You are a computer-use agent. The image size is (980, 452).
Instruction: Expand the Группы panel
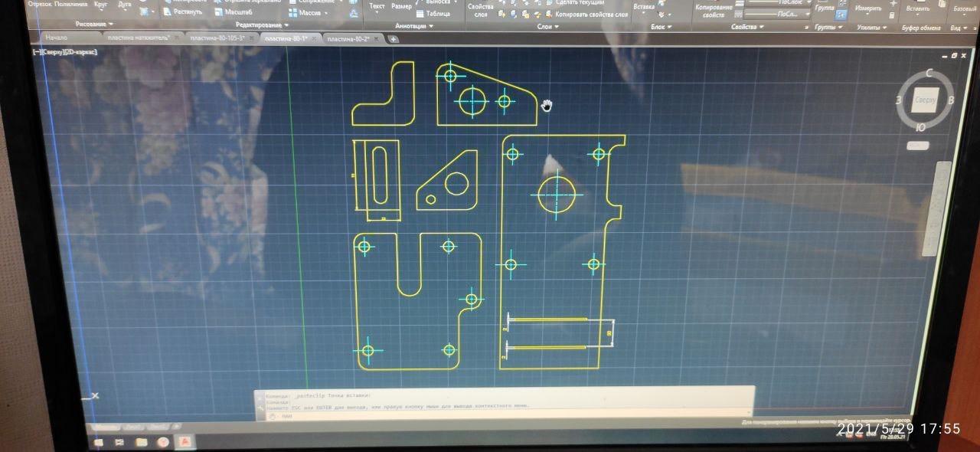tap(828, 27)
